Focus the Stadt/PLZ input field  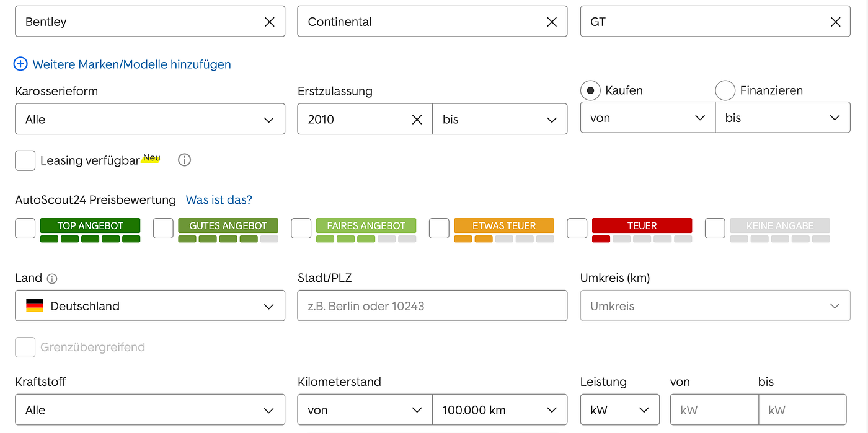[x=432, y=305]
